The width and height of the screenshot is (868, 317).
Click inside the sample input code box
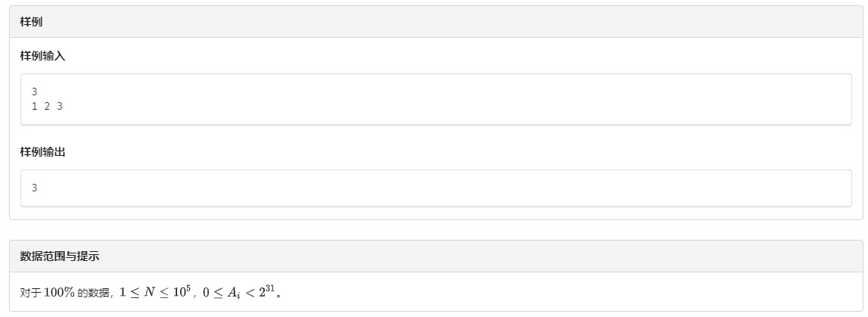pyautogui.click(x=436, y=99)
